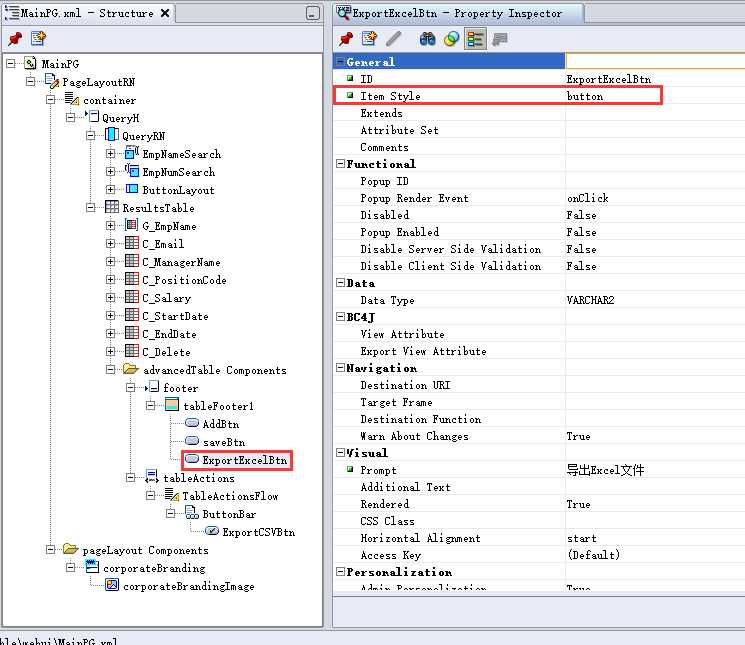Edit the Prompt value field

655,470
